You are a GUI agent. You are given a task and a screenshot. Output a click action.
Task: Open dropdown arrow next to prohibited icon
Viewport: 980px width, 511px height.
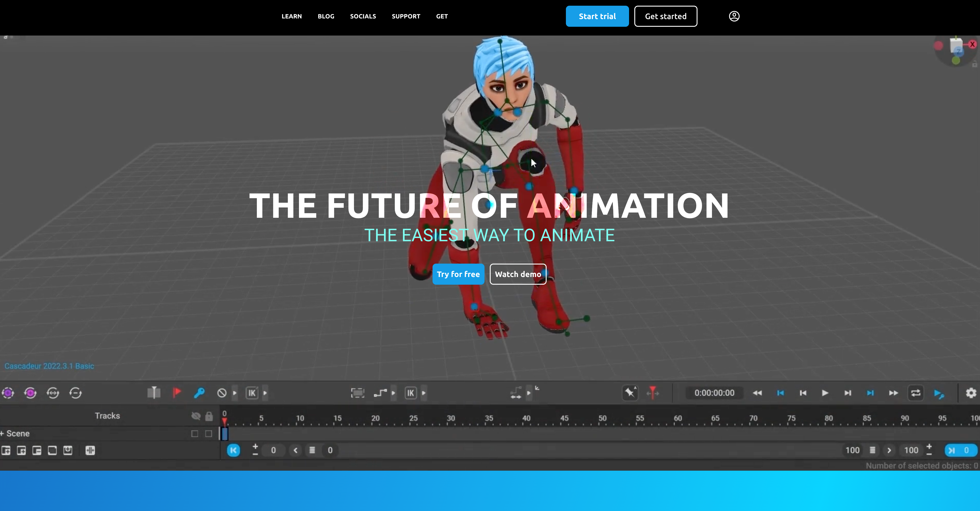click(x=235, y=393)
